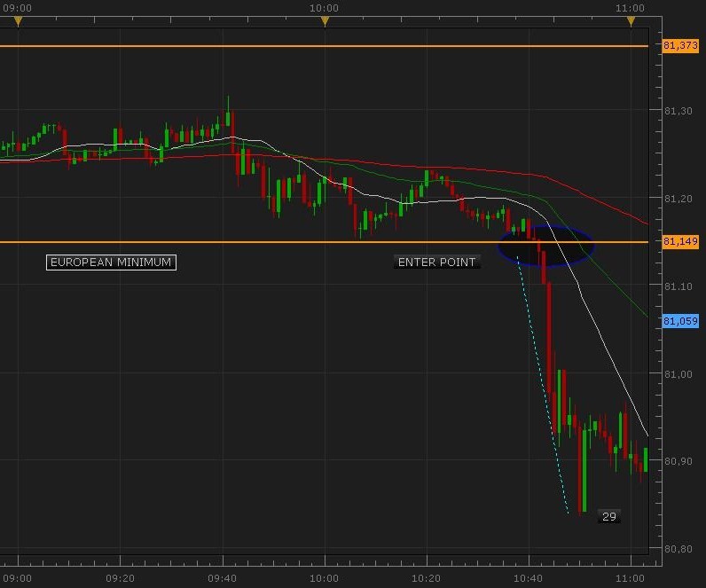Click the 81,30 price axis label
The width and height of the screenshot is (706, 588).
679,111
